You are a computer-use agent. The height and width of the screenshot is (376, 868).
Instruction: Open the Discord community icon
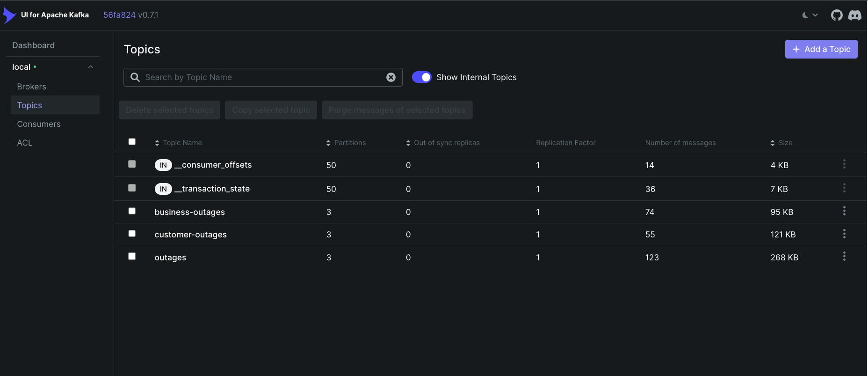tap(855, 15)
